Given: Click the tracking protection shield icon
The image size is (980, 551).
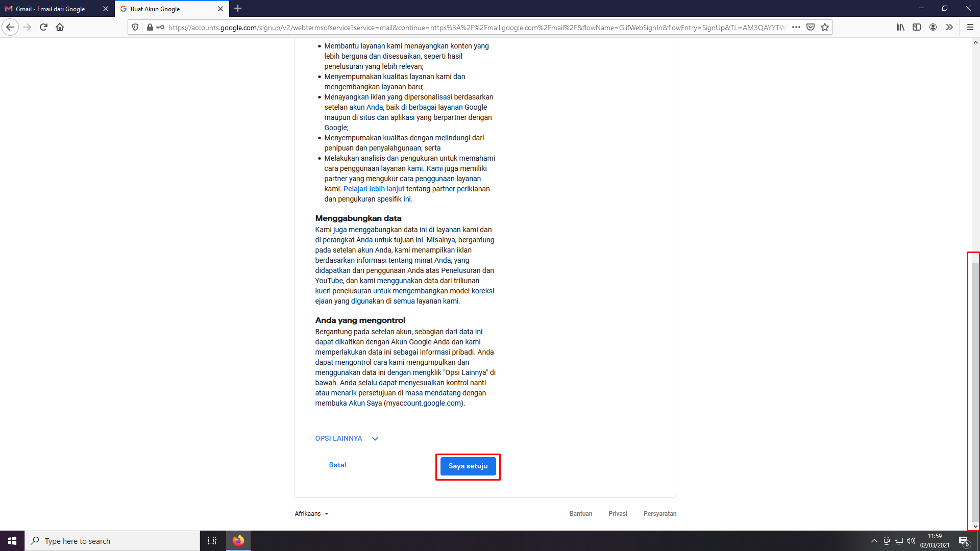Looking at the screenshot, I should pyautogui.click(x=135, y=27).
